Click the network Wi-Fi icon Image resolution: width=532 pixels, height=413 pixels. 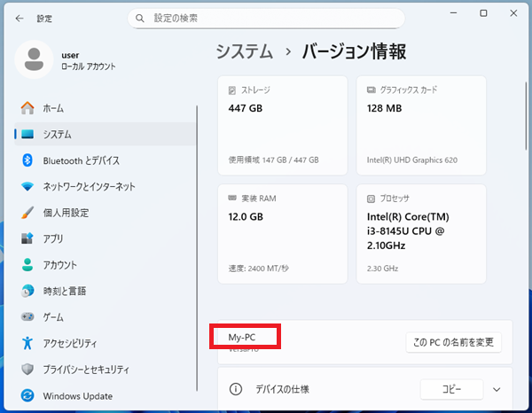click(x=27, y=186)
